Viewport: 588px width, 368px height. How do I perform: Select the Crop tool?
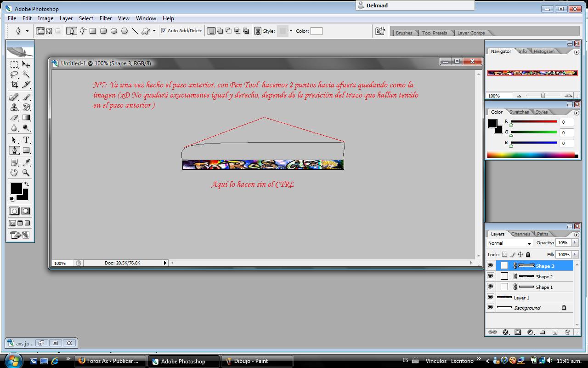pyautogui.click(x=14, y=85)
